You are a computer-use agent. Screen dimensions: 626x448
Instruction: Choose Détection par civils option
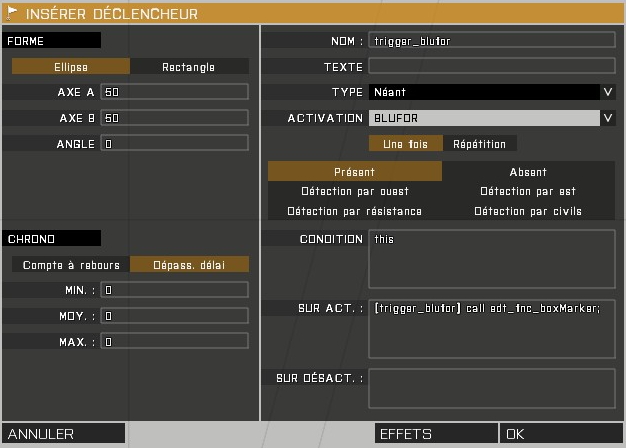(x=528, y=211)
